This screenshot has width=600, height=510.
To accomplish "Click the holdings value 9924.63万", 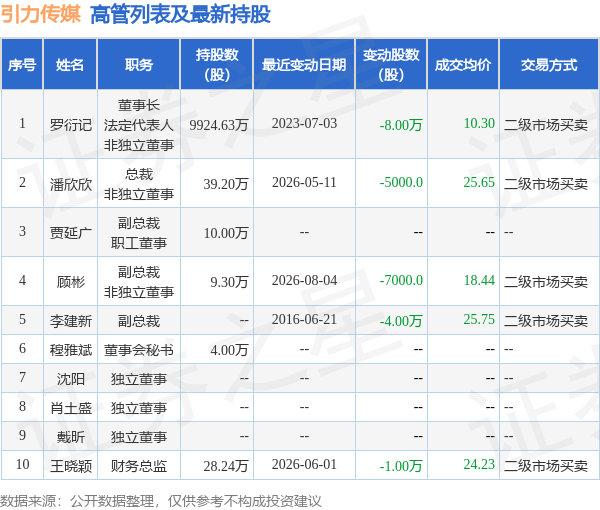I will tap(219, 125).
